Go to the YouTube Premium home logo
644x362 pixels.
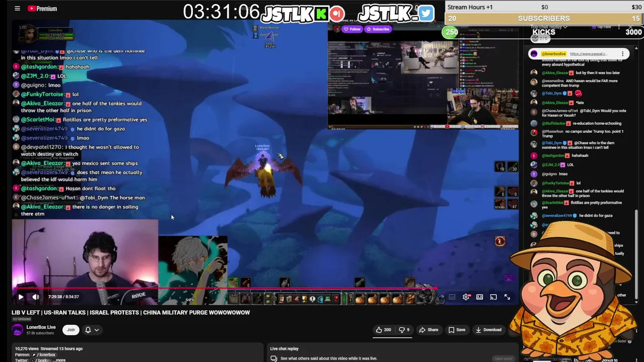coord(42,9)
